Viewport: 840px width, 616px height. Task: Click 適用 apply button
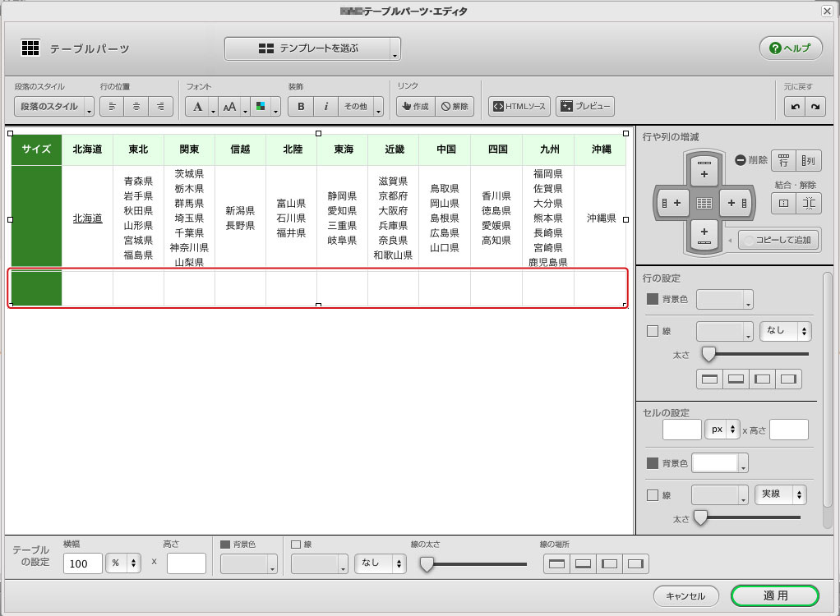click(775, 595)
